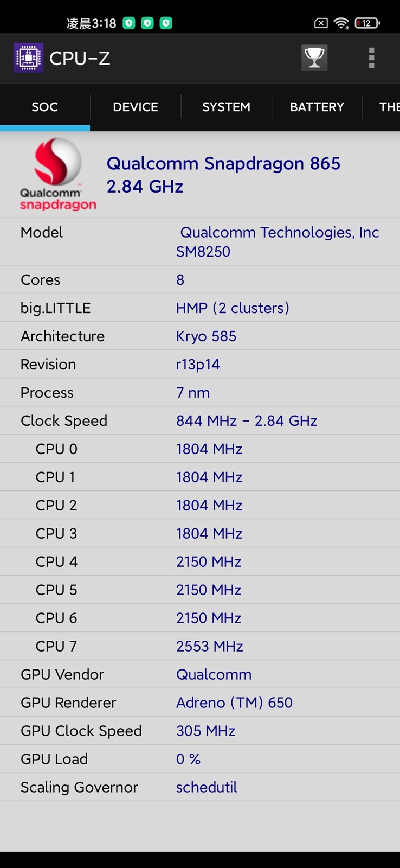Tap the SIM card missing status icon
This screenshot has height=868, width=400.
321,23
